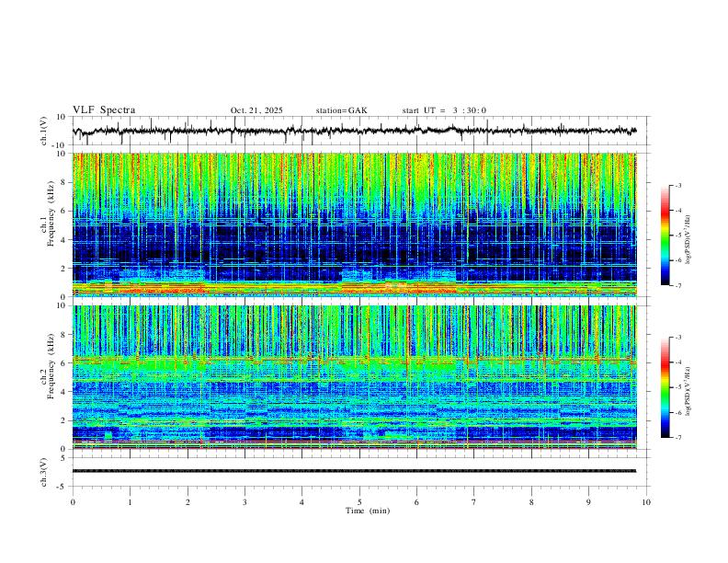The image size is (728, 563).
Task: Click the ch.2 log(PSD) color bar caption
Action: [688, 391]
